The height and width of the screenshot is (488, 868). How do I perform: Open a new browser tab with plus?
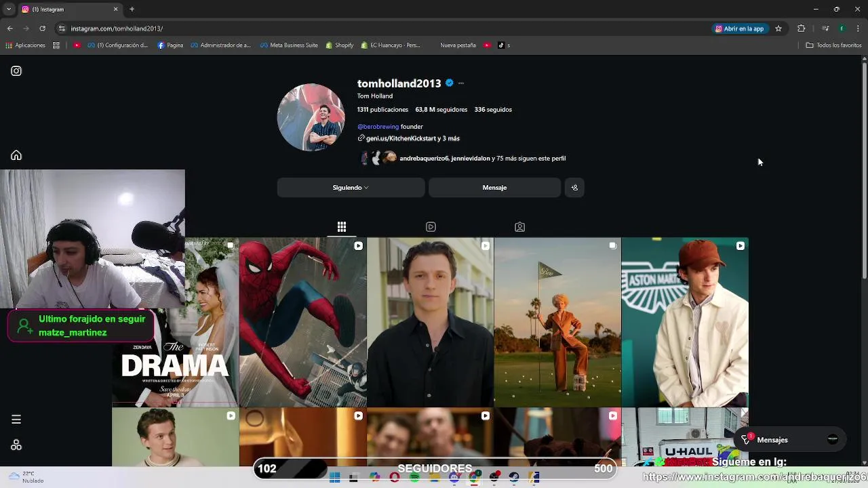132,9
